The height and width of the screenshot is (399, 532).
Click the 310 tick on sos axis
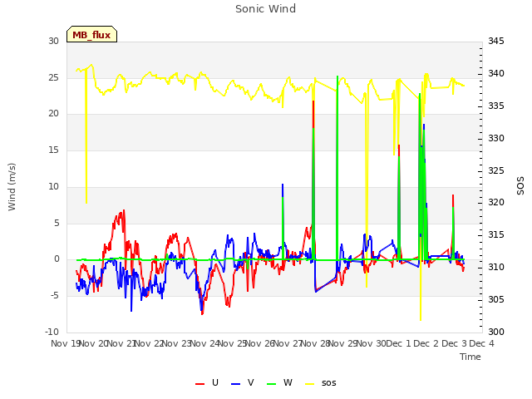tap(496, 268)
